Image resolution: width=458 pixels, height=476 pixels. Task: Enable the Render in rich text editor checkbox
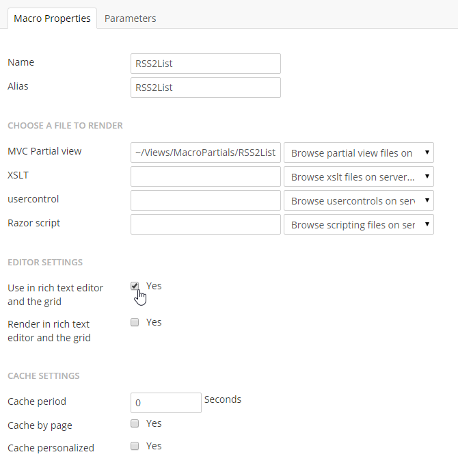click(x=135, y=322)
